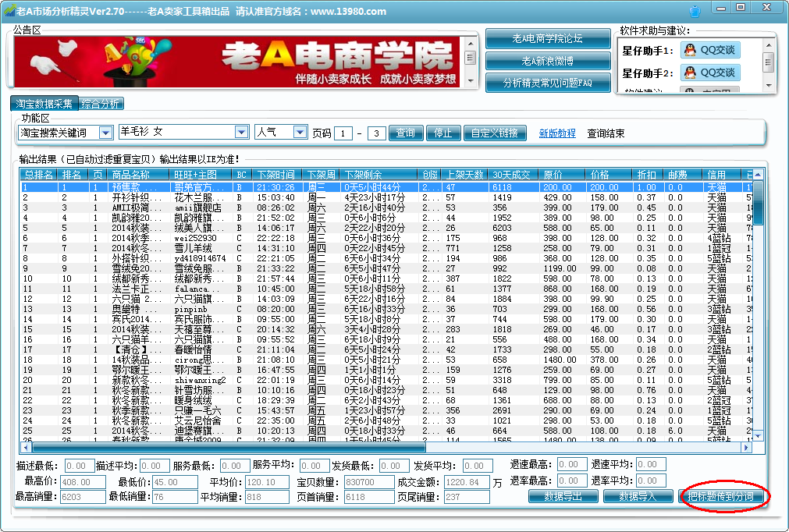Open 分析精灵常见问题FAQ button

click(548, 83)
